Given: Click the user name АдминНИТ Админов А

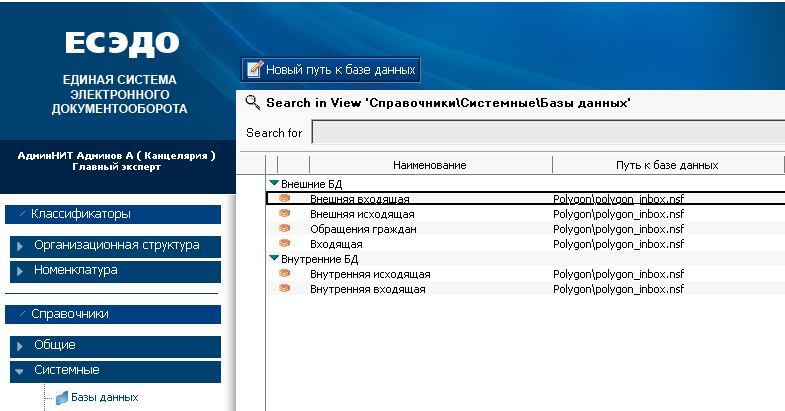Looking at the screenshot, I should pos(76,156).
